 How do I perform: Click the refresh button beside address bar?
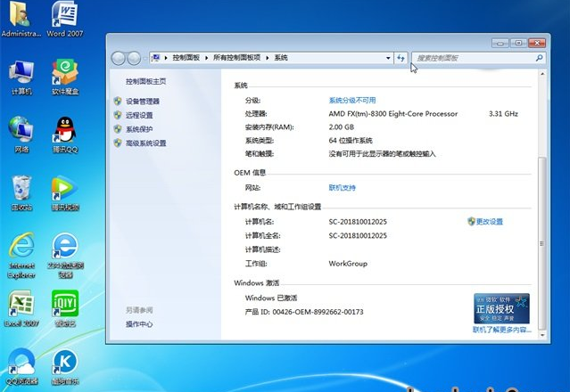(401, 58)
